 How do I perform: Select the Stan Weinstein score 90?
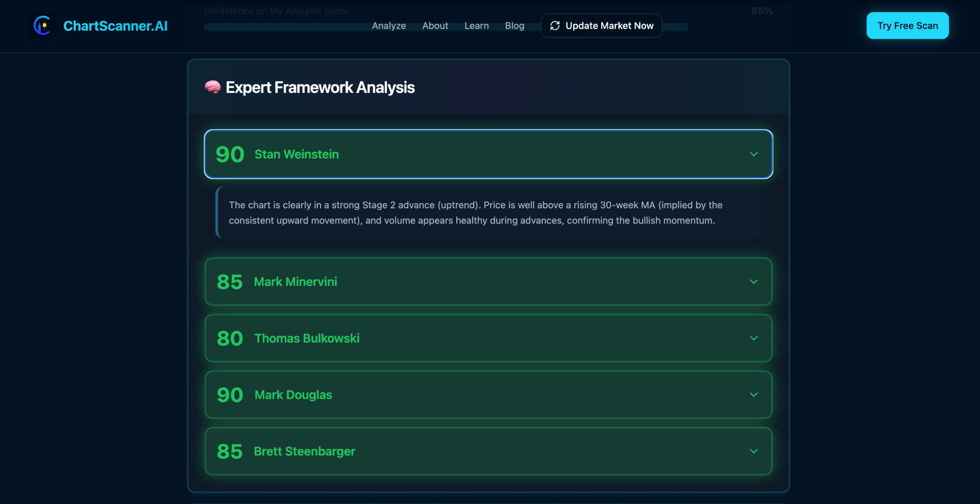click(x=230, y=154)
